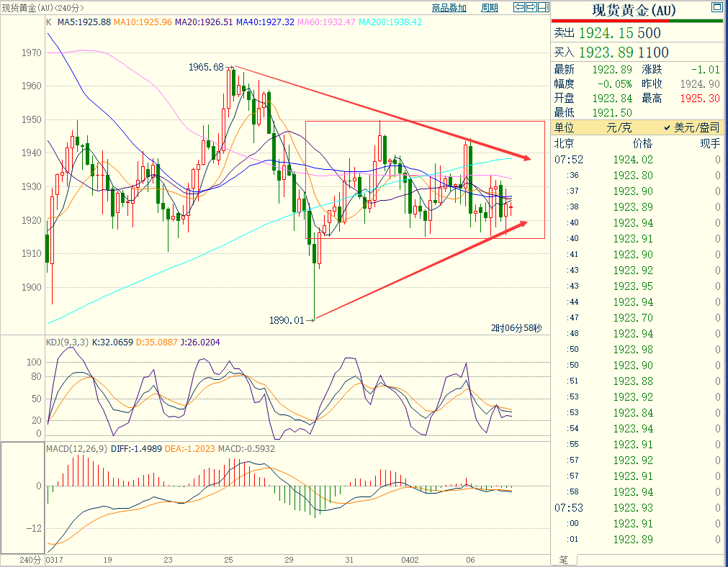Click the KDJ(9,3,3) indicator label
The height and width of the screenshot is (567, 728).
coord(67,343)
